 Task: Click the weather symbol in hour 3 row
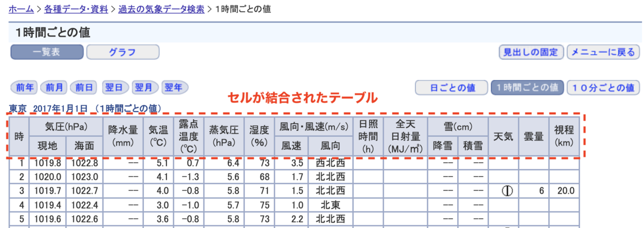click(x=506, y=190)
